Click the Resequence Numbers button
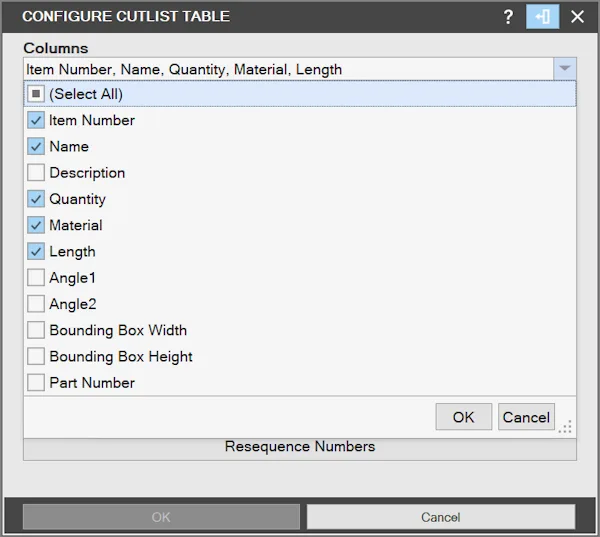 [300, 449]
